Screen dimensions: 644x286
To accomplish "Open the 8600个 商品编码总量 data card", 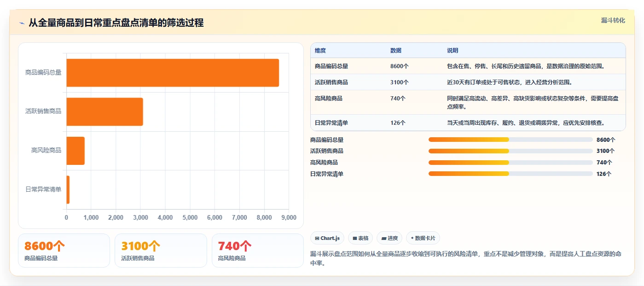I will [x=64, y=251].
